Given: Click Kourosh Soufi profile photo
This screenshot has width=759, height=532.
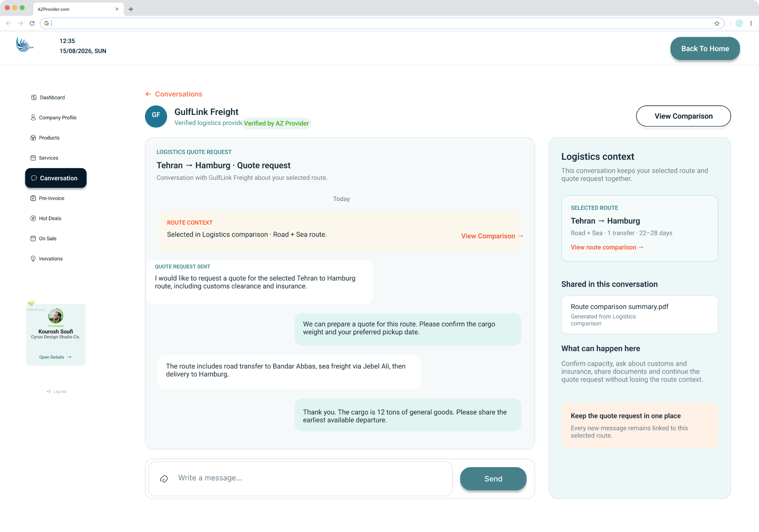Looking at the screenshot, I should [56, 316].
